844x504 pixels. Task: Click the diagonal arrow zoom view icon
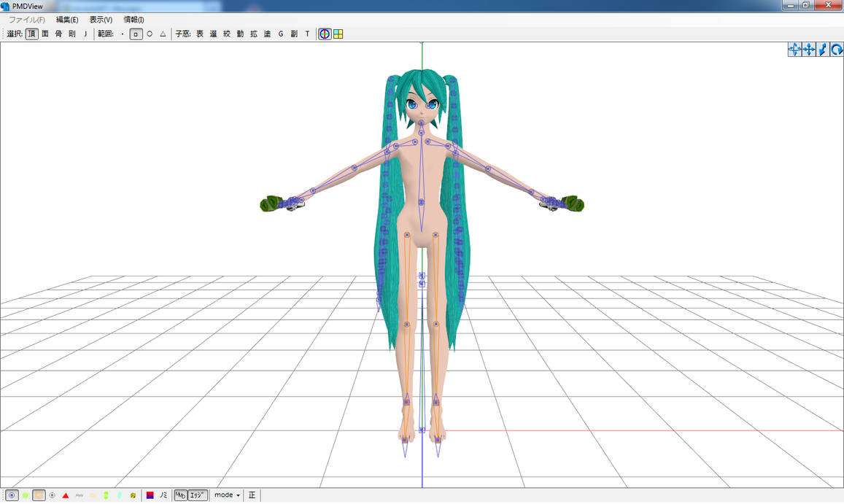pos(822,50)
